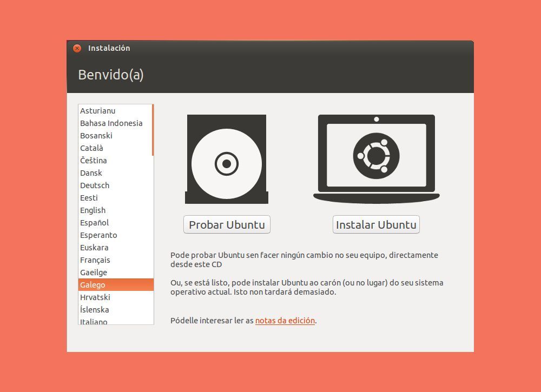The height and width of the screenshot is (392, 541).
Task: Click the highlighted Galego entry
Action: click(x=116, y=284)
